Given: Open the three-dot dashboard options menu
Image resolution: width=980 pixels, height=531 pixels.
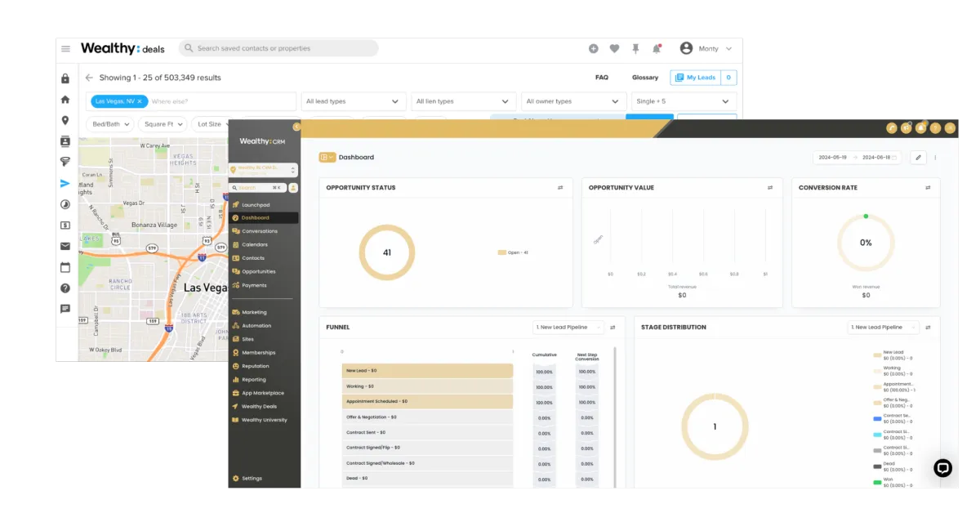Looking at the screenshot, I should (935, 158).
